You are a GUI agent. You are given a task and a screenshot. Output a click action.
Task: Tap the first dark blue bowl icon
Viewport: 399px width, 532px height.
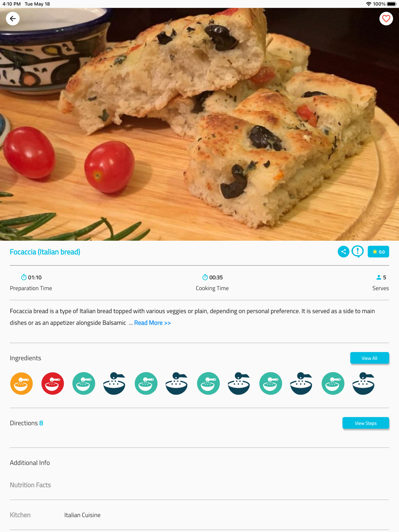(115, 384)
